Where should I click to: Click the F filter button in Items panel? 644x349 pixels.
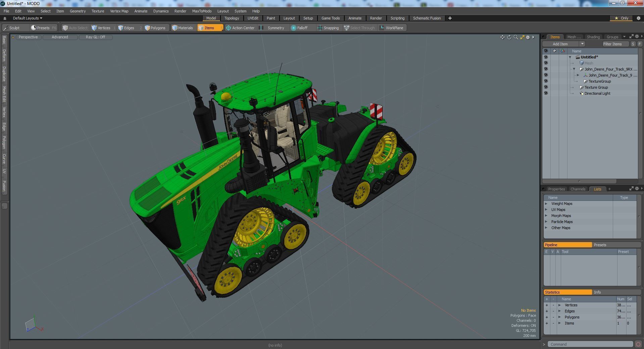point(640,44)
